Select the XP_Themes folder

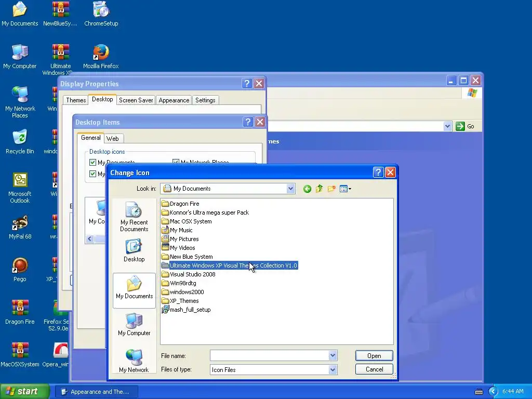(x=180, y=301)
